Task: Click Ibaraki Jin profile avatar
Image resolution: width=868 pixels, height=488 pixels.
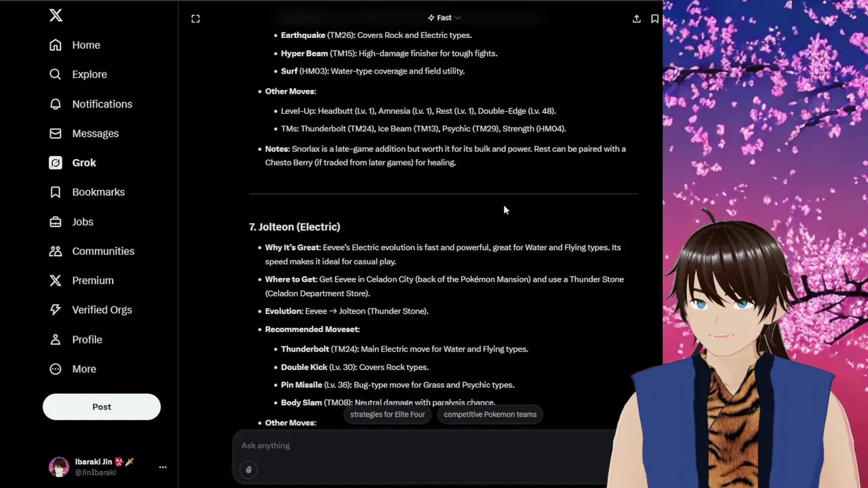Action: (x=59, y=467)
